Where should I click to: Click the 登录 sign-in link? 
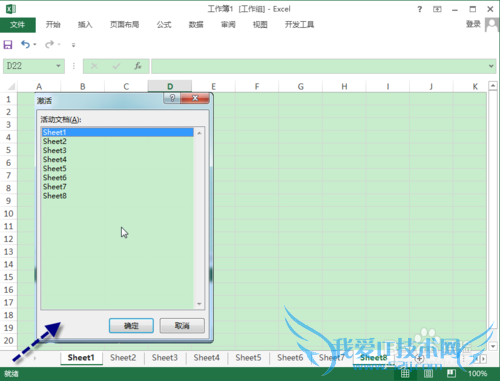(473, 24)
